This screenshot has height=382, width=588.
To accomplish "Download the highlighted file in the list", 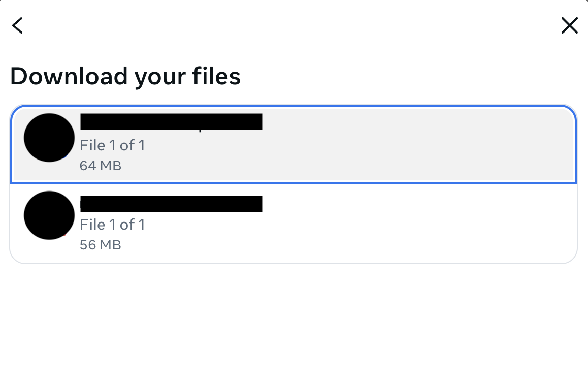I will [325, 144].
